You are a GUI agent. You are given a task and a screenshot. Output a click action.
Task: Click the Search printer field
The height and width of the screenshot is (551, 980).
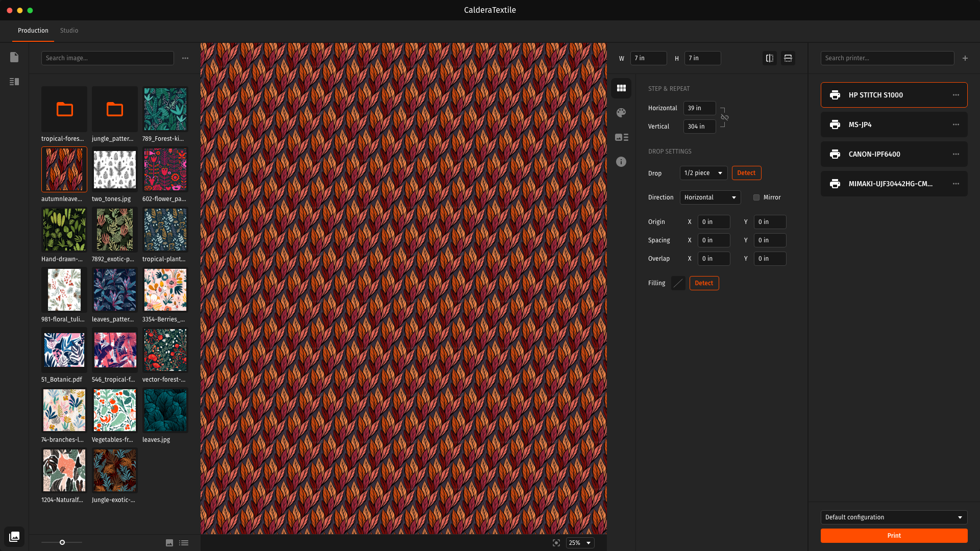[887, 58]
